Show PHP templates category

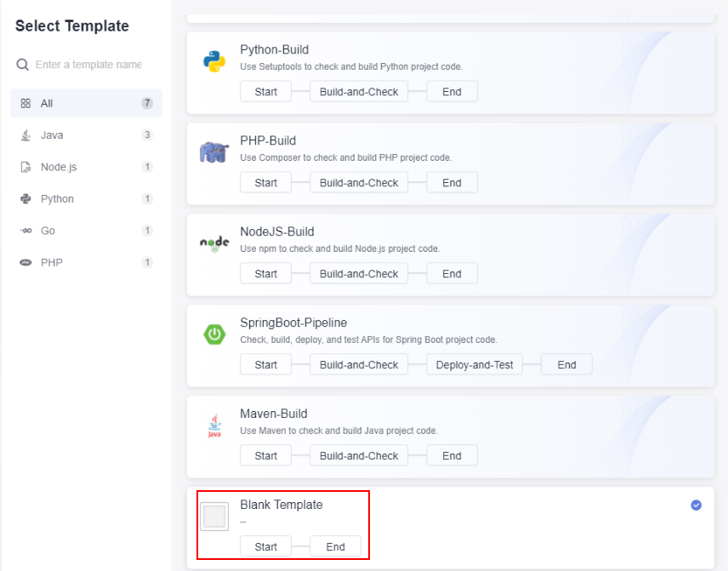(87, 262)
